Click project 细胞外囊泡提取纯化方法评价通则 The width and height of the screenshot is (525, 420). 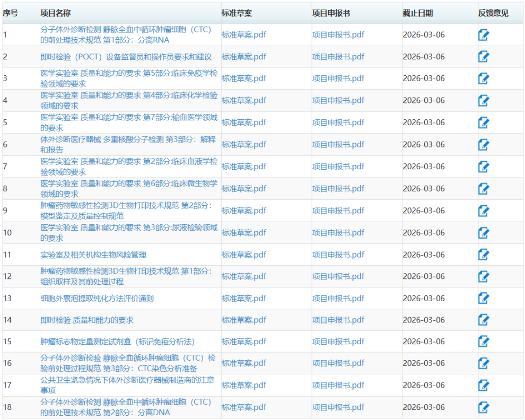click(x=97, y=298)
